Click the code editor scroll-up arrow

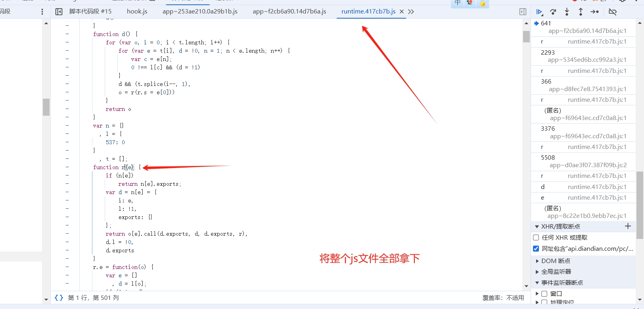tap(526, 23)
